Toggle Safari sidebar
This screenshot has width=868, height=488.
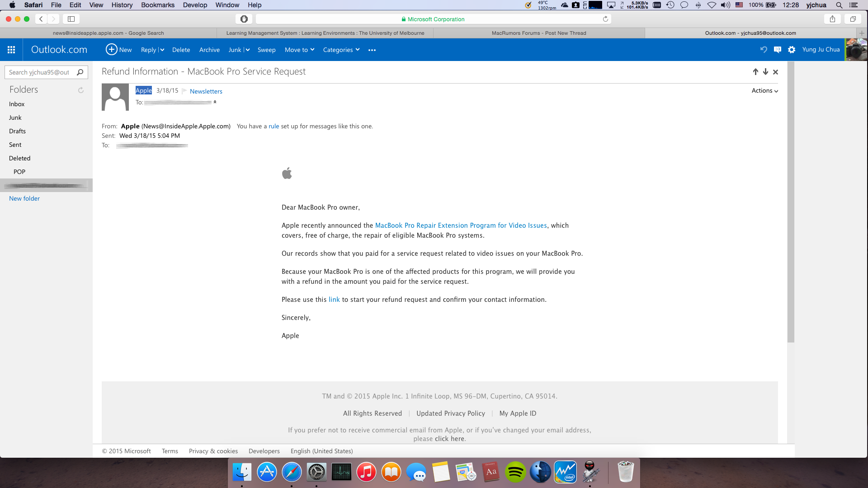click(x=71, y=19)
